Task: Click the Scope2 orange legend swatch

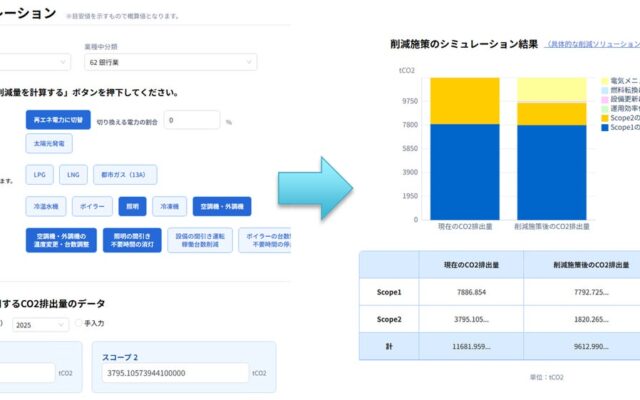Action: point(605,118)
